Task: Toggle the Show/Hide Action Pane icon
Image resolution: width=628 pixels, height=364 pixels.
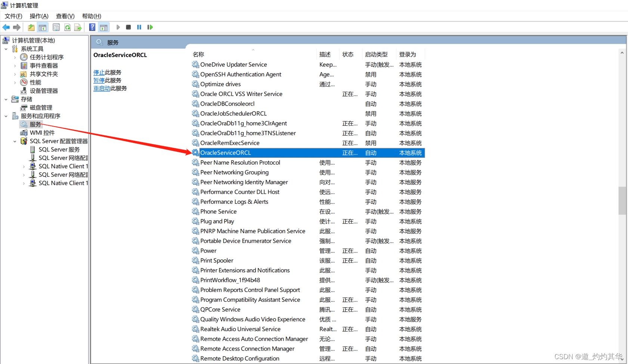Action: [x=103, y=27]
